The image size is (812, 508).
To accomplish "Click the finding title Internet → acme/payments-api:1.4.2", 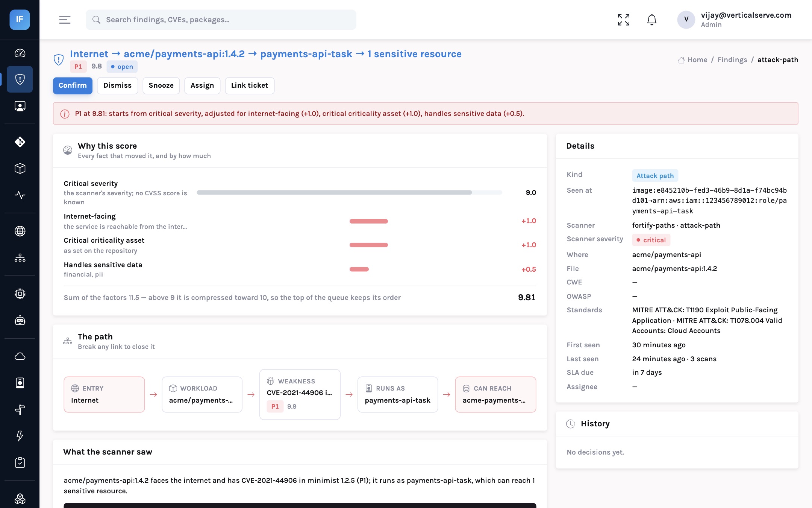I will coord(266,54).
